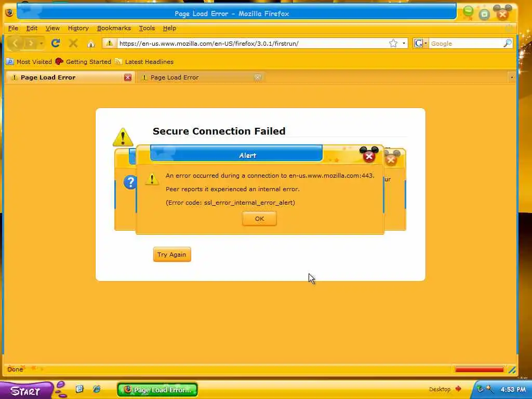Go to the Home page

point(91,44)
